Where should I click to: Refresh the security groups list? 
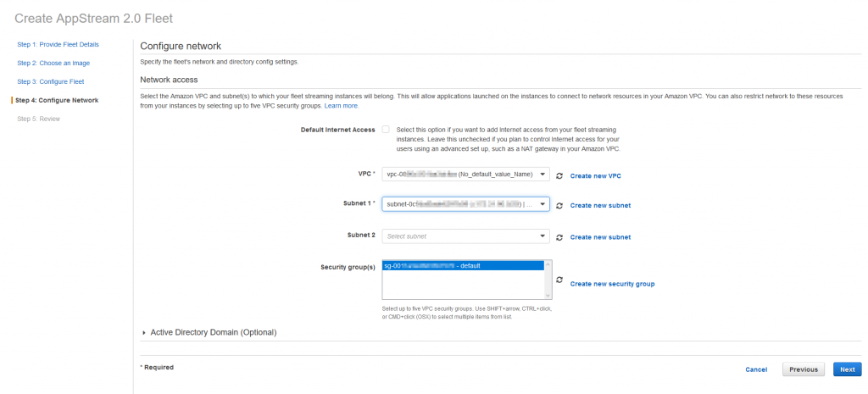pyautogui.click(x=559, y=280)
